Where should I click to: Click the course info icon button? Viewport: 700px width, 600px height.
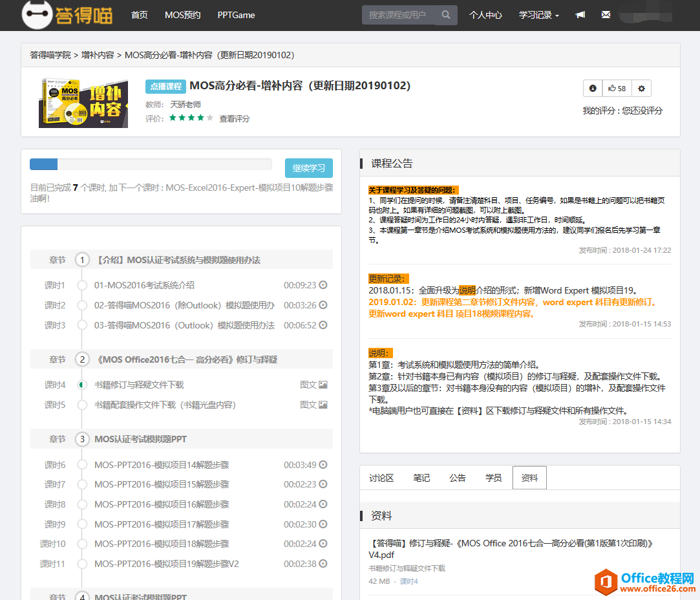(592, 89)
